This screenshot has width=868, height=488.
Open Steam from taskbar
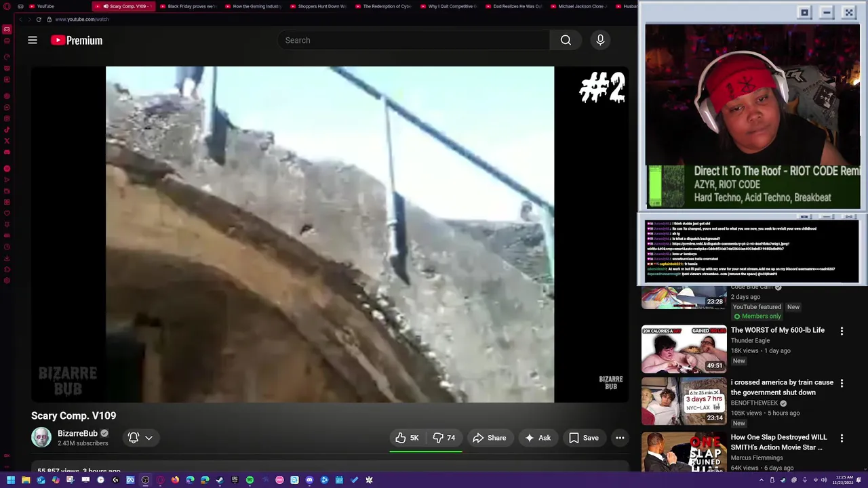(220, 480)
